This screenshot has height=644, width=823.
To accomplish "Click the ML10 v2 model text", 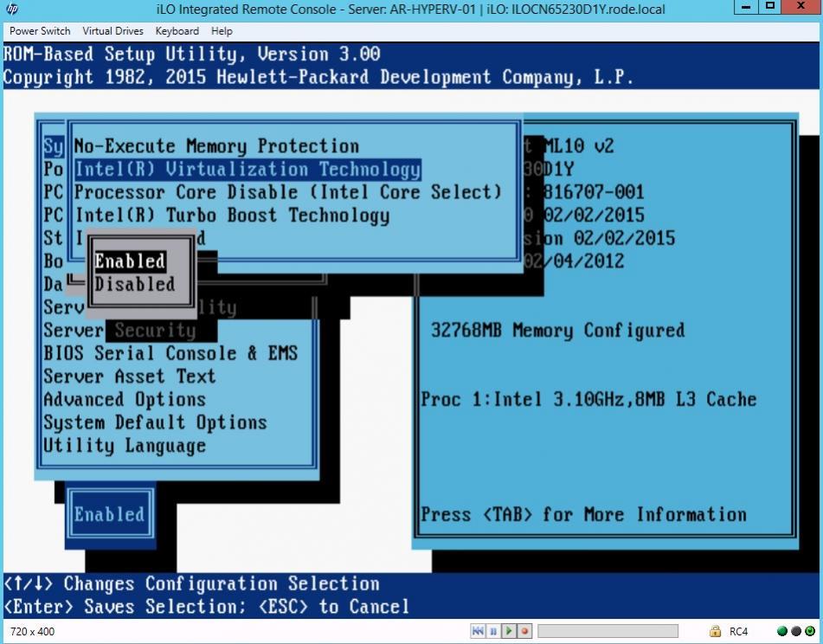I will (x=578, y=146).
